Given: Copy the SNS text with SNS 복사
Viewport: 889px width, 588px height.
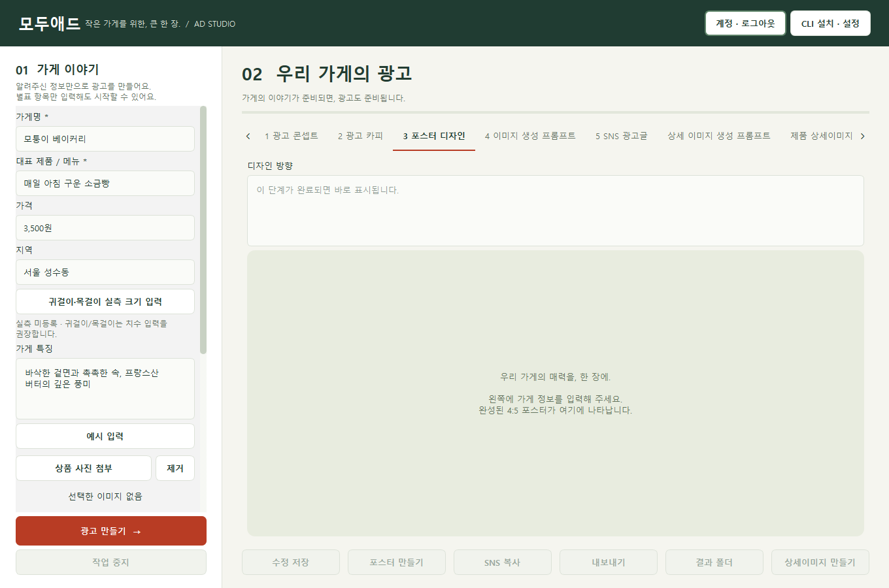Looking at the screenshot, I should pyautogui.click(x=503, y=563).
